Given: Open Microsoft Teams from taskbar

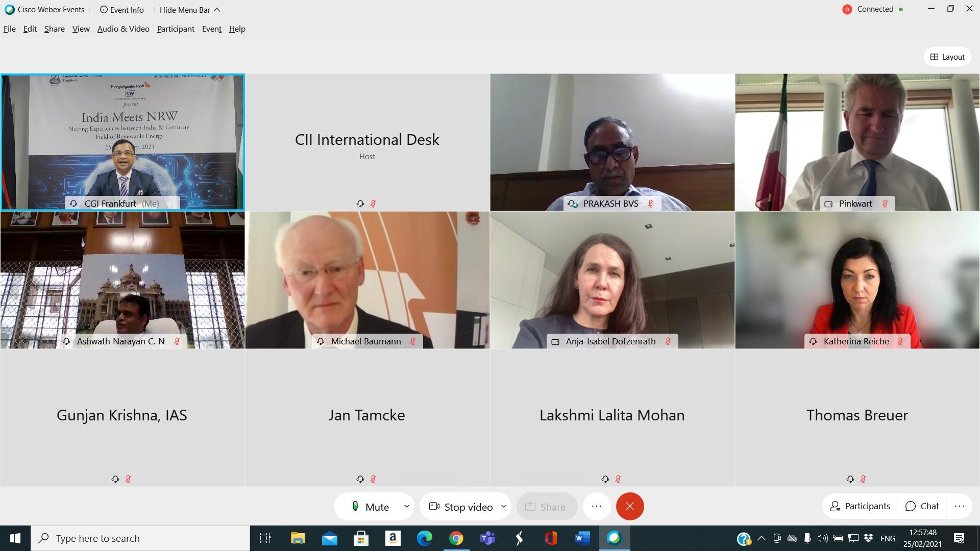Looking at the screenshot, I should tap(487, 538).
